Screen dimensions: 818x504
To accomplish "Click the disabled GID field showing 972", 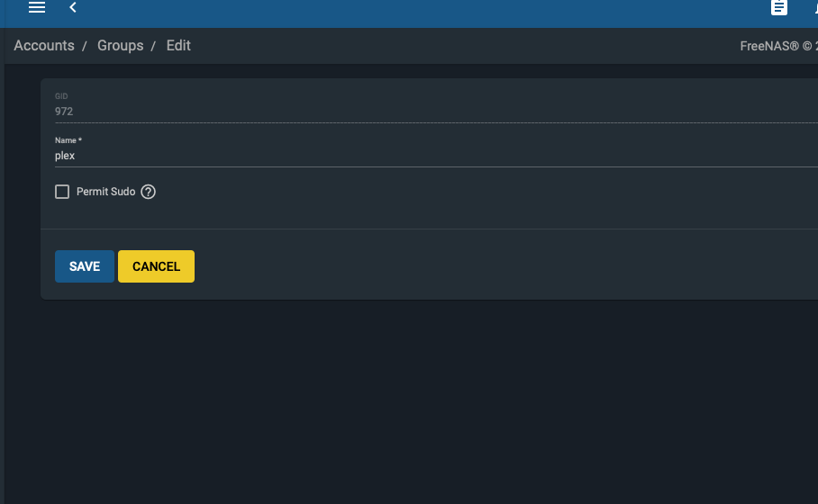I will (436, 112).
